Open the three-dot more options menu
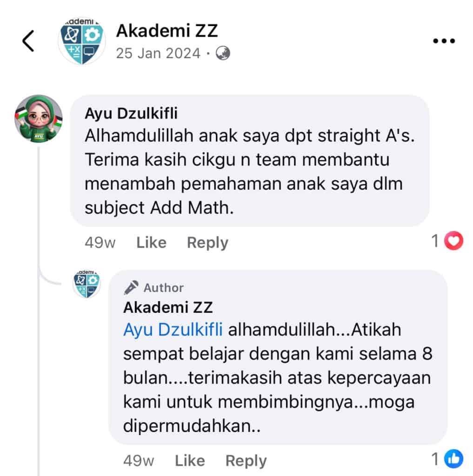 pos(444,41)
